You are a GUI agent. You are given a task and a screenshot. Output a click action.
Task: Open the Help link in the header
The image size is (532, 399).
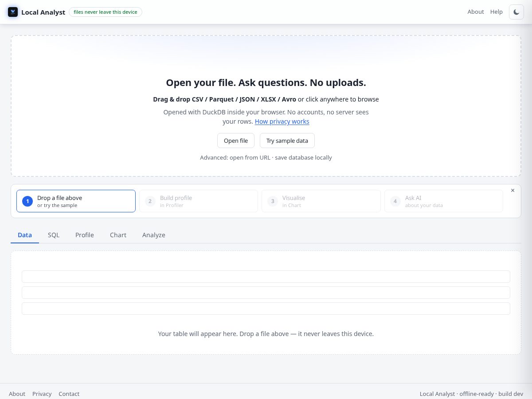(x=497, y=12)
